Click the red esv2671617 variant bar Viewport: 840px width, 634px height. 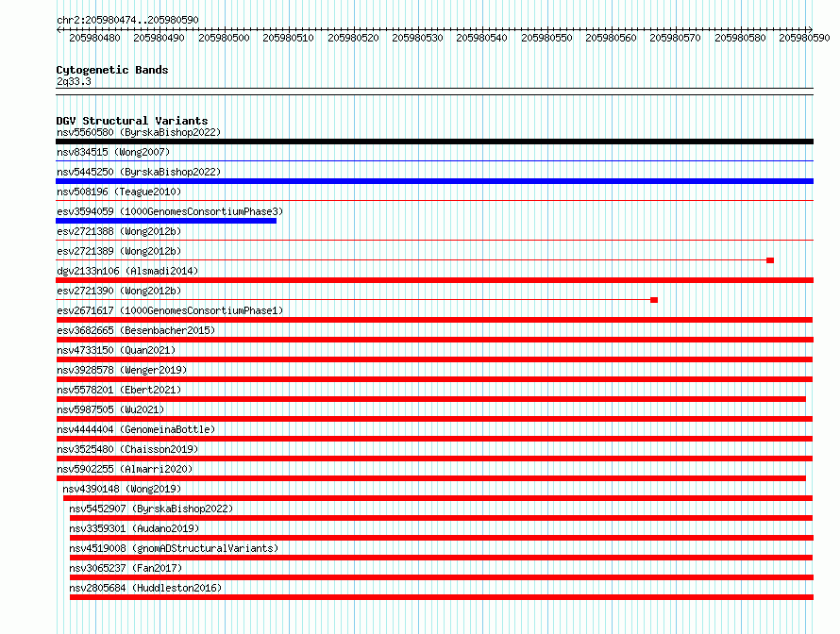pyautogui.click(x=434, y=320)
